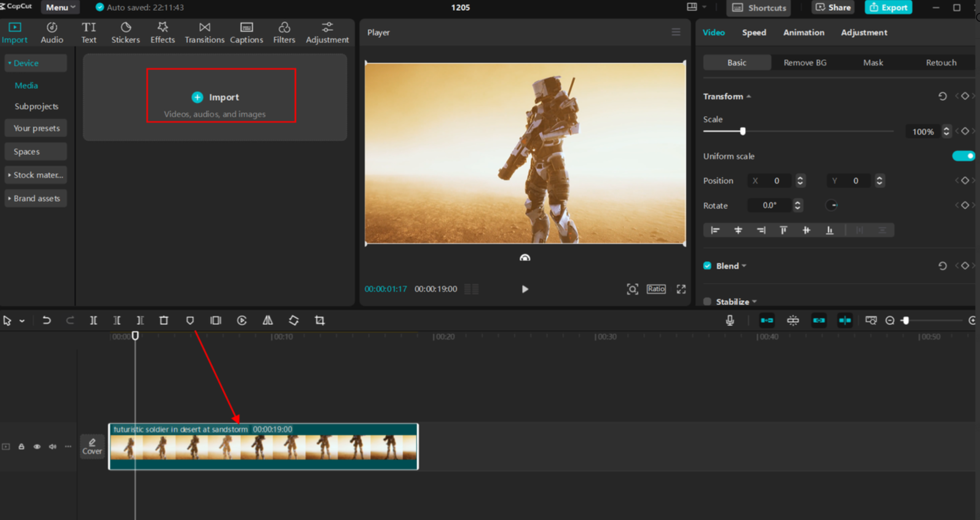
Task: Select the Split tool in the timeline toolbar
Action: (93, 320)
